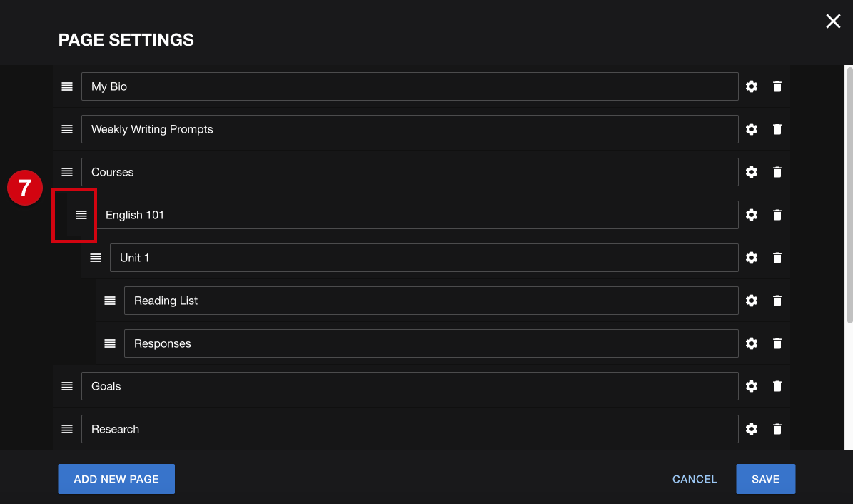Delete the Goals page with trash icon
Image resolution: width=853 pixels, height=504 pixels.
(777, 386)
